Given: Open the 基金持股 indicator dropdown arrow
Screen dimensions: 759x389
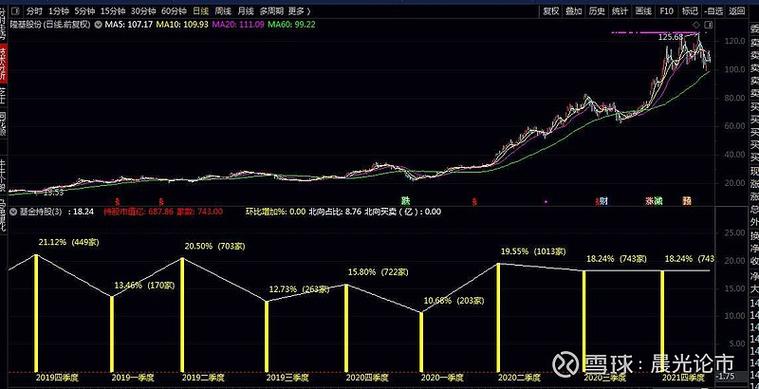Looking at the screenshot, I should pos(14,211).
